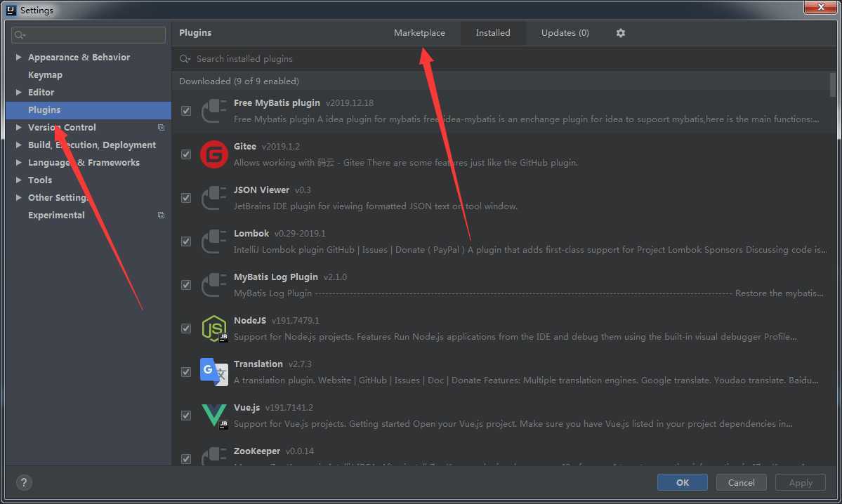This screenshot has width=842, height=504.
Task: Click the copy icon beside Version Control
Action: pos(161,127)
